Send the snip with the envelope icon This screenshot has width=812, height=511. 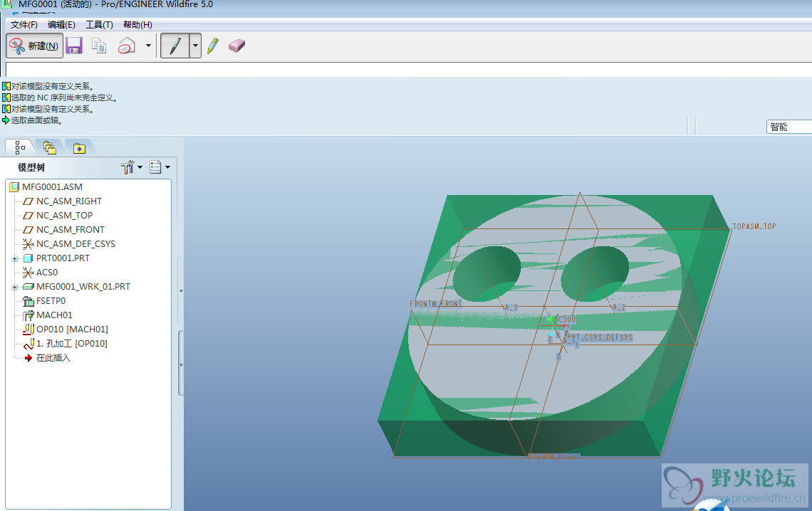pos(127,46)
